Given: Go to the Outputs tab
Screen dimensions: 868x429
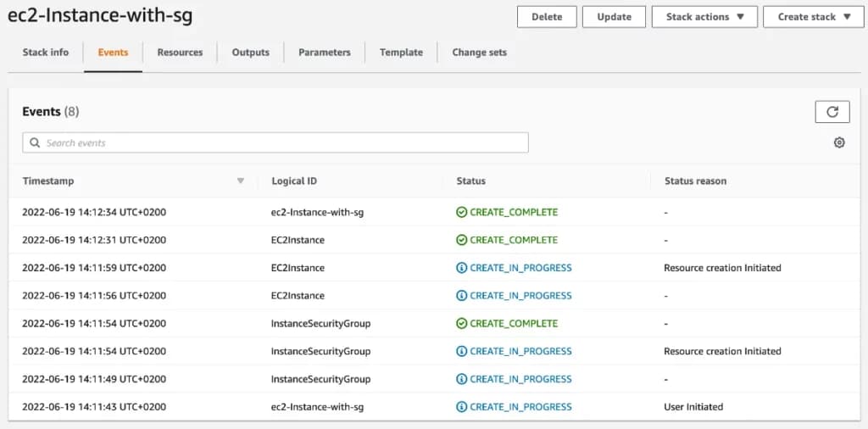Looking at the screenshot, I should point(250,53).
